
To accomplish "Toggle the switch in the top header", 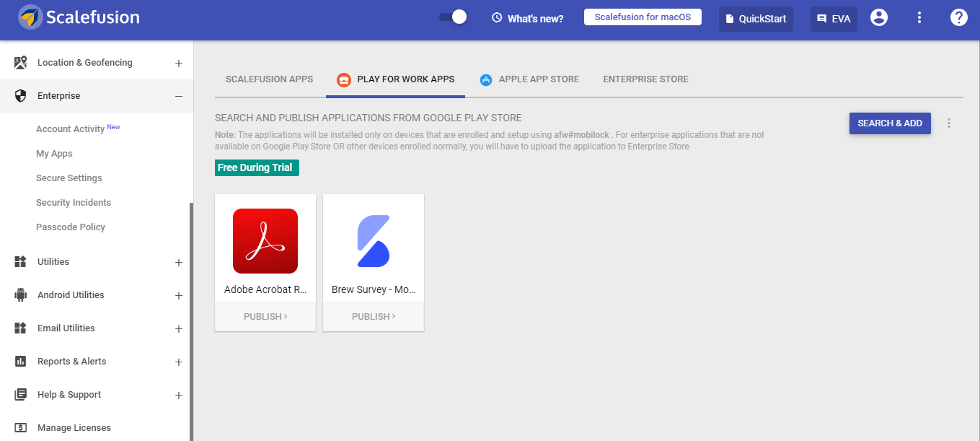I will point(453,17).
